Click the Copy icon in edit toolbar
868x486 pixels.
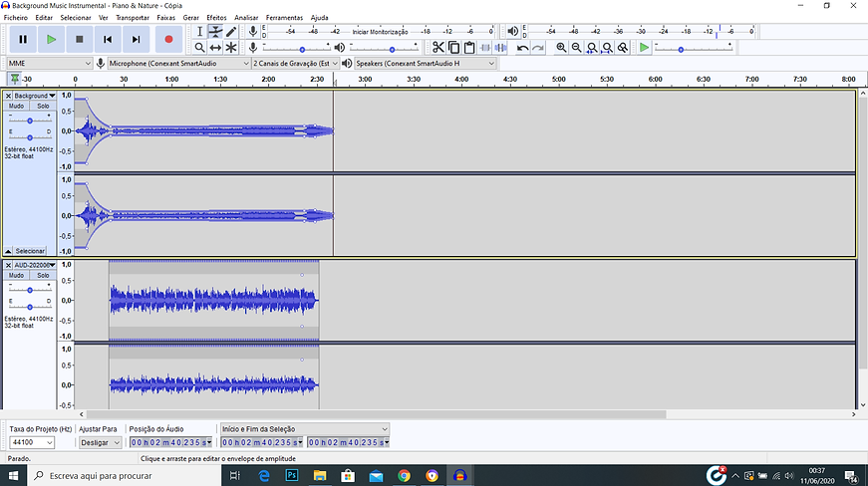pyautogui.click(x=453, y=48)
